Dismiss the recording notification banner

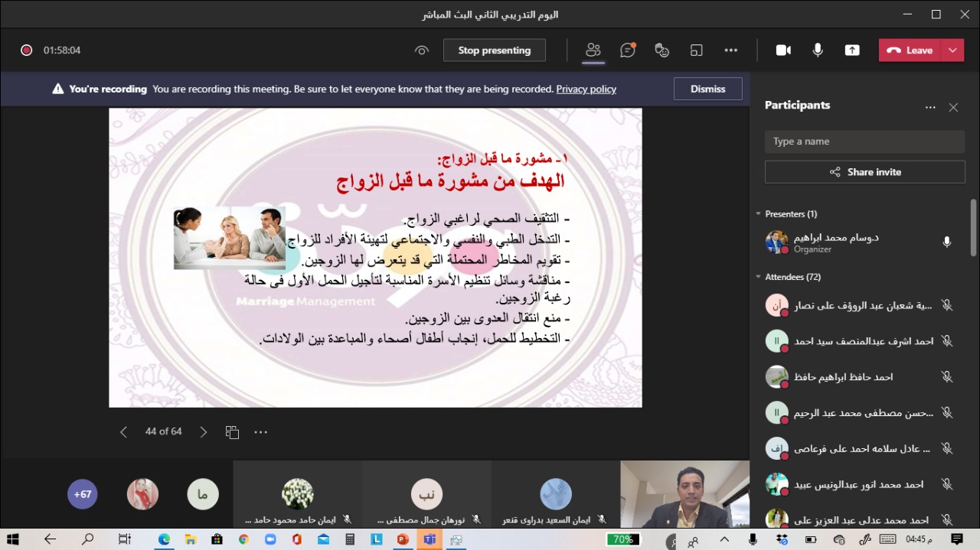point(707,89)
